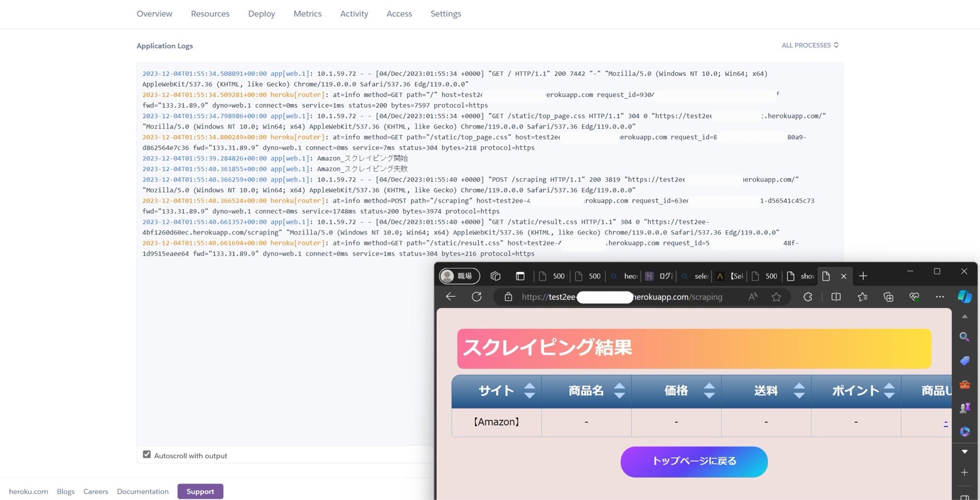Expand the All Processes filter dropdown
This screenshot has width=980, height=500.
click(810, 45)
